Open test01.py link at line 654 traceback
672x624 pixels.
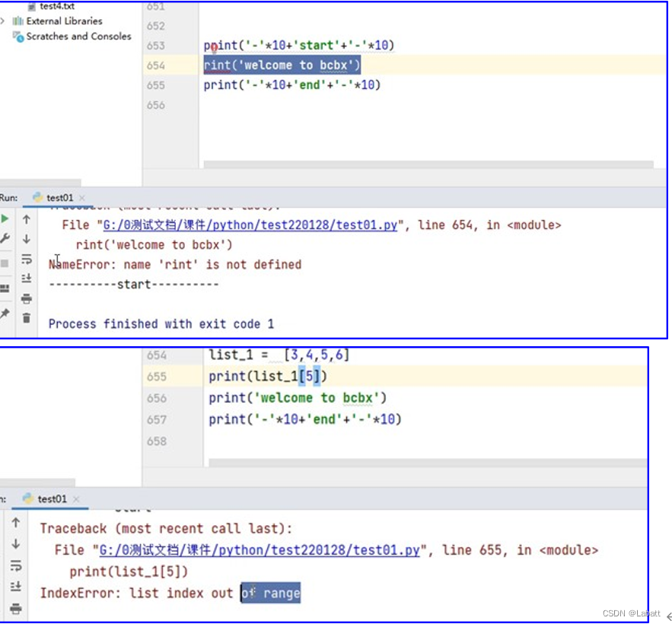(250, 225)
